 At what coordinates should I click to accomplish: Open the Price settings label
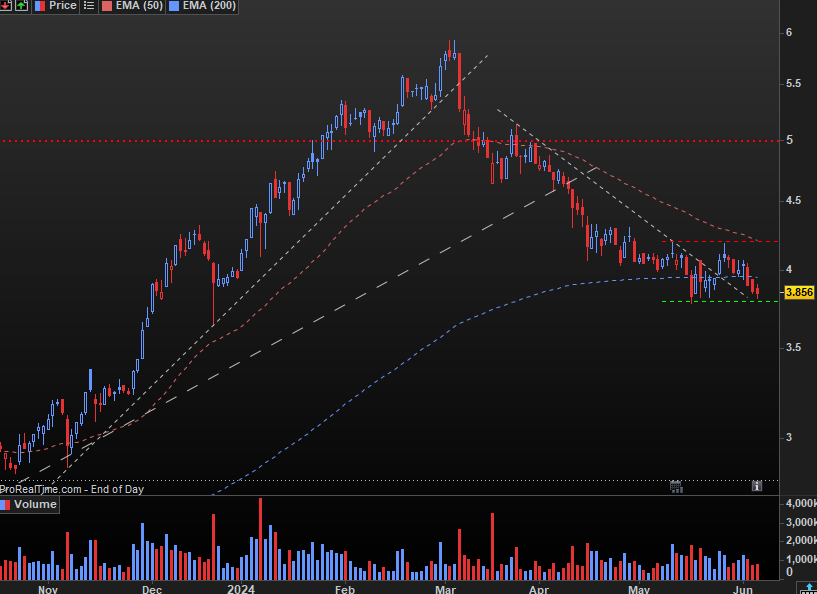(63, 6)
